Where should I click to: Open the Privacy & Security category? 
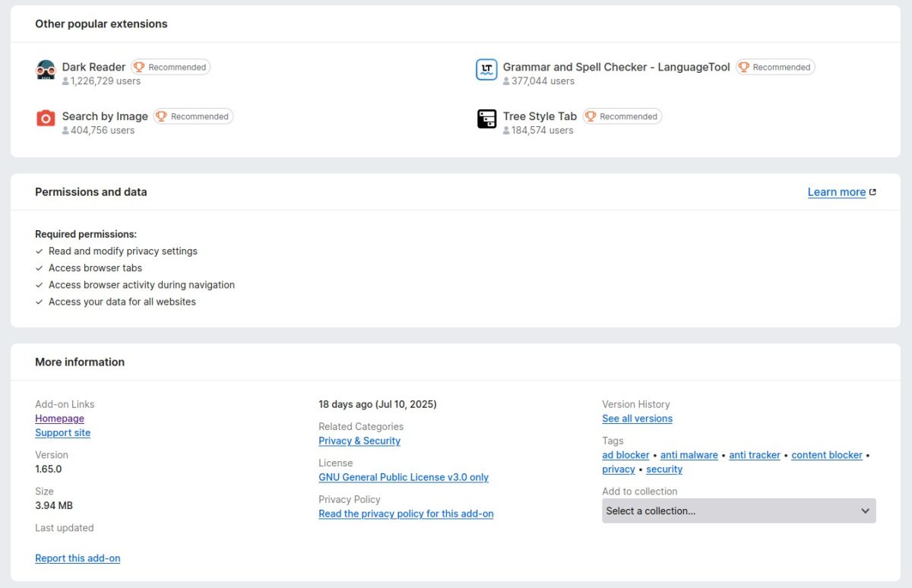tap(359, 441)
